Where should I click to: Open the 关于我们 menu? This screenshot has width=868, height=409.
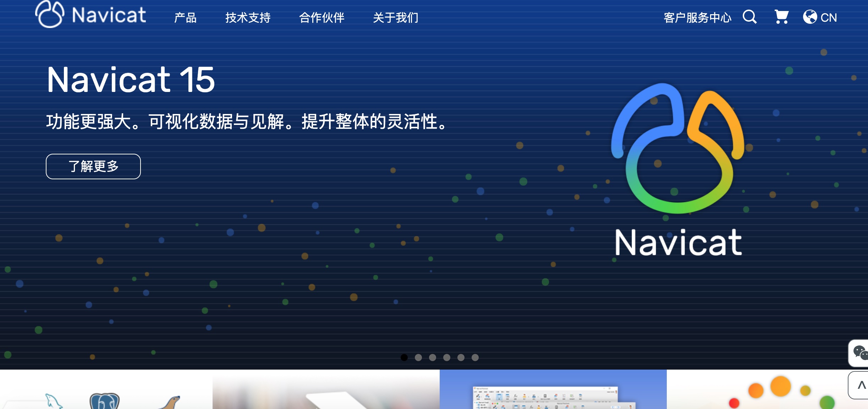click(x=395, y=17)
